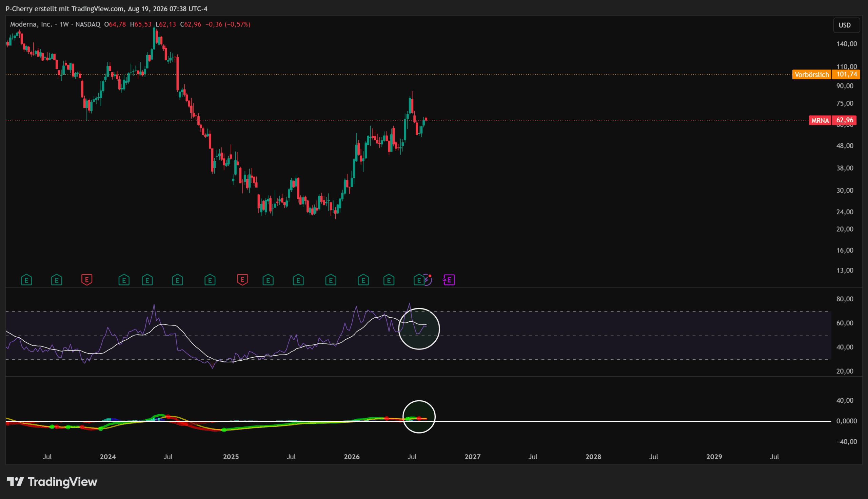Click the P-Cherry TradingView.com header text
868x499 pixels.
(x=106, y=9)
